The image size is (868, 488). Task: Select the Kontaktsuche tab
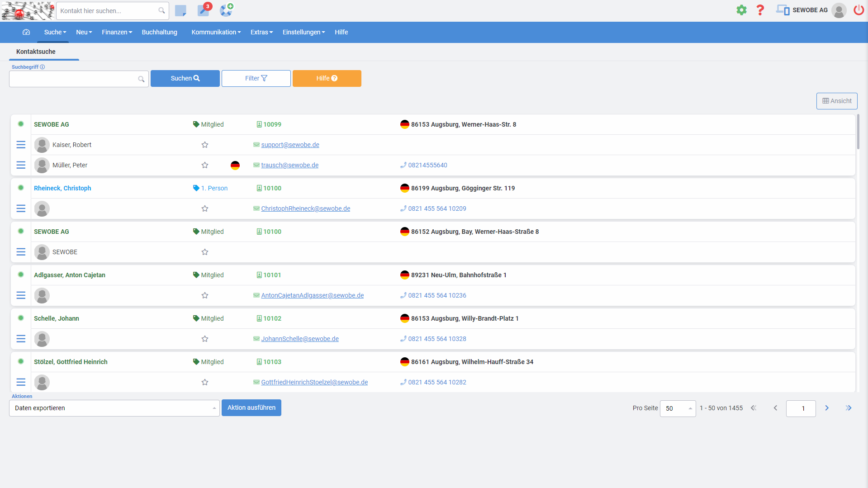36,52
